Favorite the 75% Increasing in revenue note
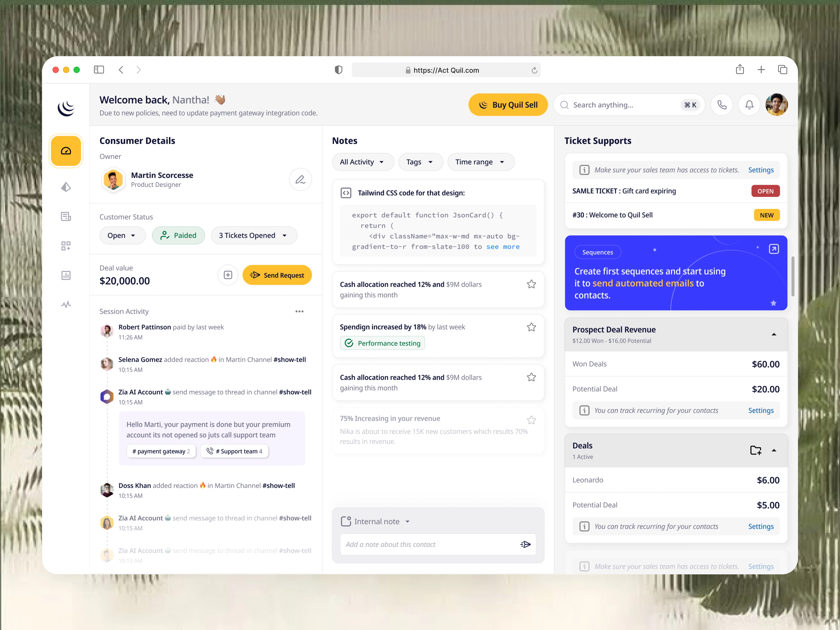Viewport: 840px width, 630px height. (x=531, y=420)
